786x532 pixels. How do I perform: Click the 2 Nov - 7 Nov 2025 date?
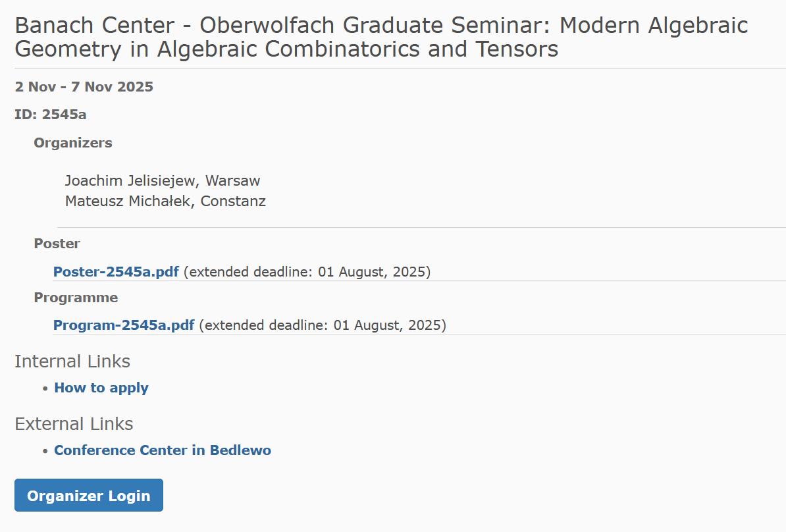(x=84, y=87)
